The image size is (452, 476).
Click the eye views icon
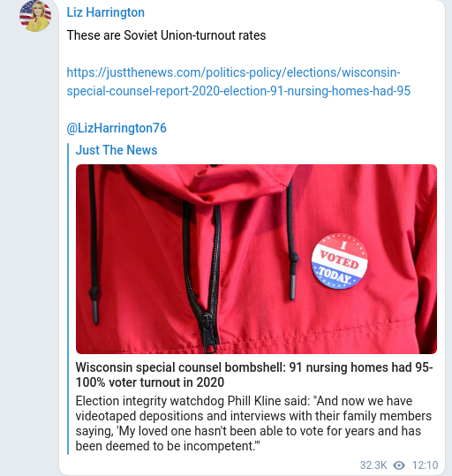coord(399,465)
